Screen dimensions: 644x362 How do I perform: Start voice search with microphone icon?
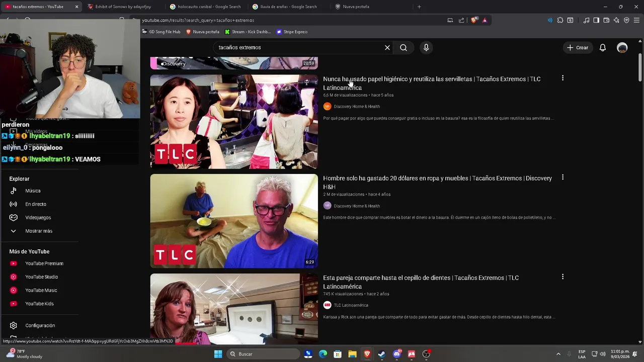point(426,47)
